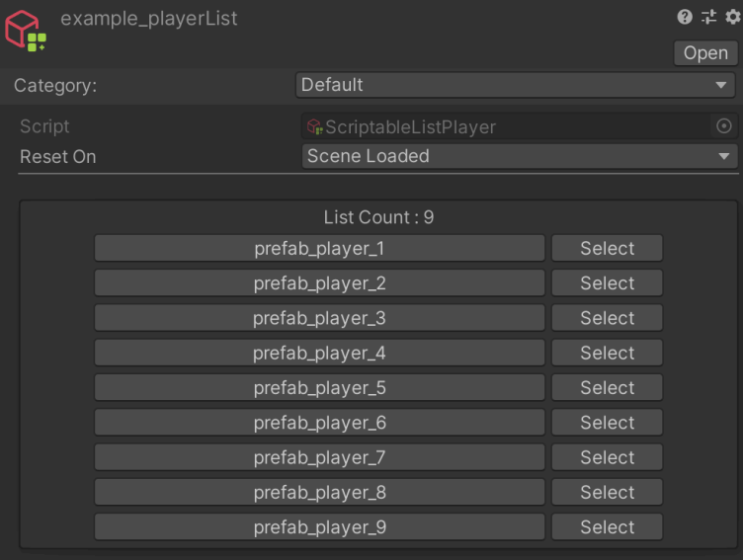743x560 pixels.
Task: Click Select next to prefab_player_3
Action: click(x=607, y=318)
